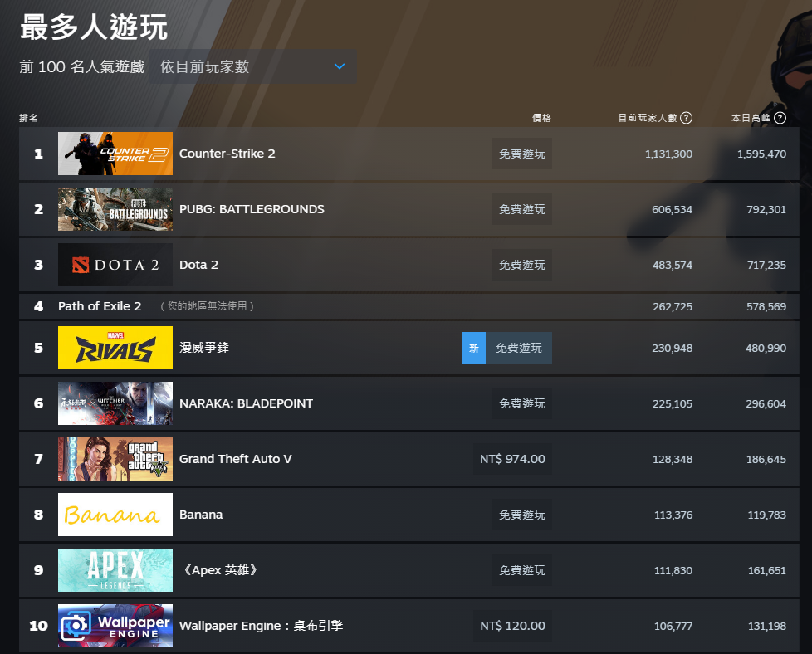
Task: Open the 依目前玩家數 sort dropdown
Action: [253, 66]
